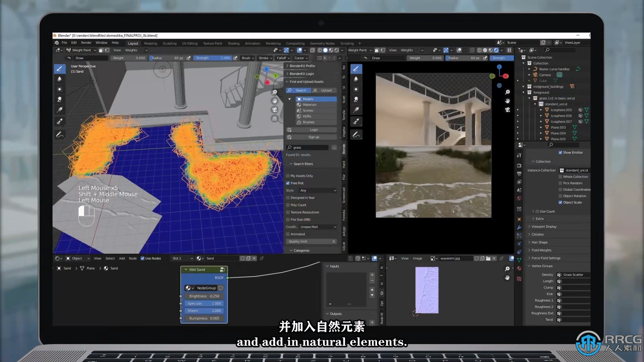Drag the Bumpiness slider in Wet Sand node

pyautogui.click(x=204, y=318)
